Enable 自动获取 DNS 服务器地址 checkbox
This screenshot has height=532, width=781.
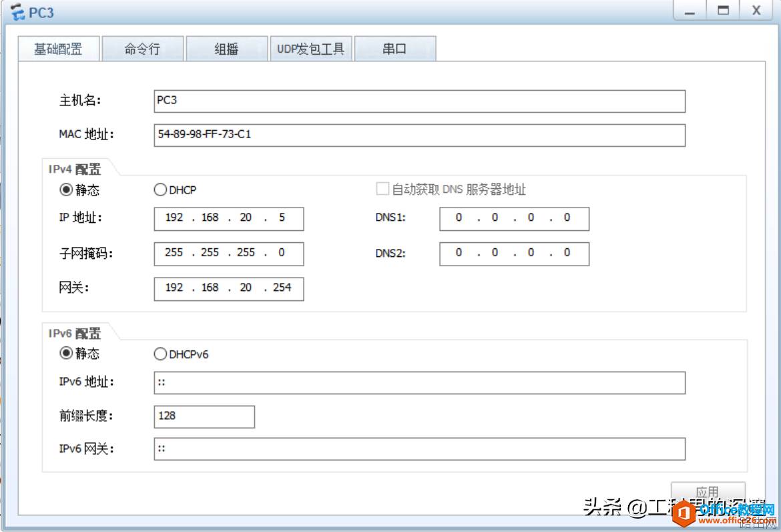pyautogui.click(x=382, y=189)
